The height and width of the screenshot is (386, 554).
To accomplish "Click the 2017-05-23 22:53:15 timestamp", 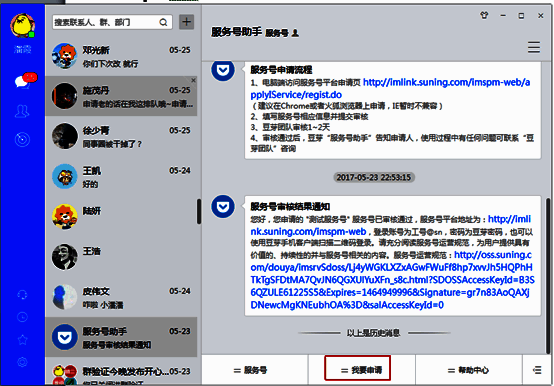I will (373, 177).
